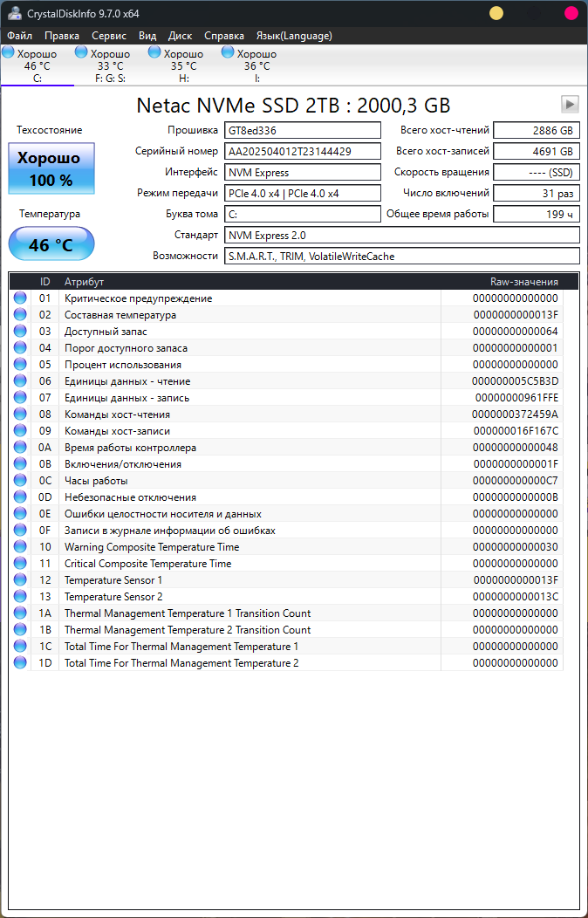Click status orb for Небезопасные отключения row
Screen dimensions: 588x918
point(20,497)
